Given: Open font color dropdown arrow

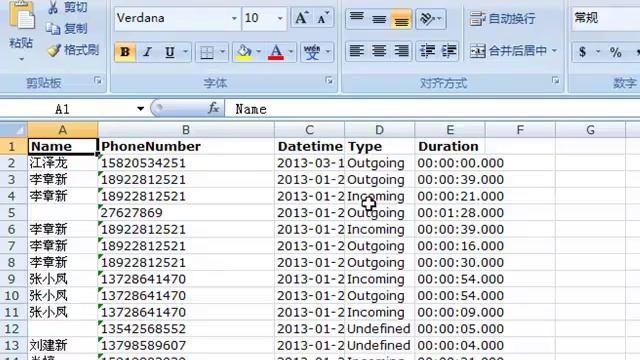Looking at the screenshot, I should [x=291, y=52].
